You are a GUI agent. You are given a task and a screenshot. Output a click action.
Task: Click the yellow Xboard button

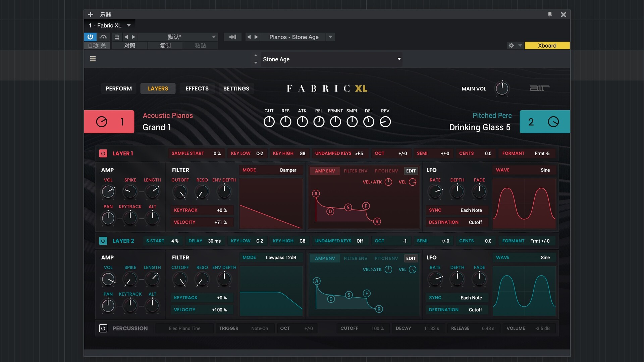pos(547,46)
